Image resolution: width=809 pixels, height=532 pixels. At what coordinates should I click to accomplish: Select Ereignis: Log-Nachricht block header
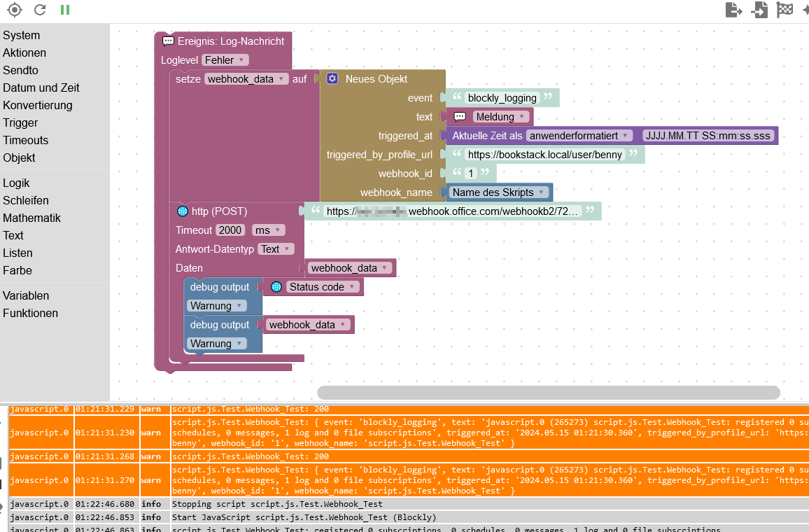231,41
